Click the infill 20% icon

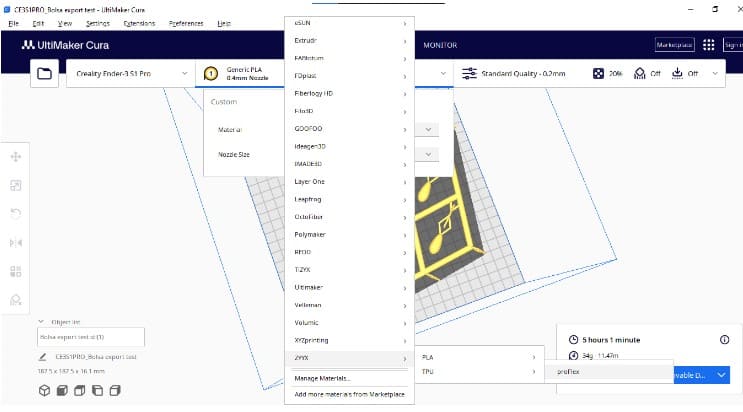point(598,73)
